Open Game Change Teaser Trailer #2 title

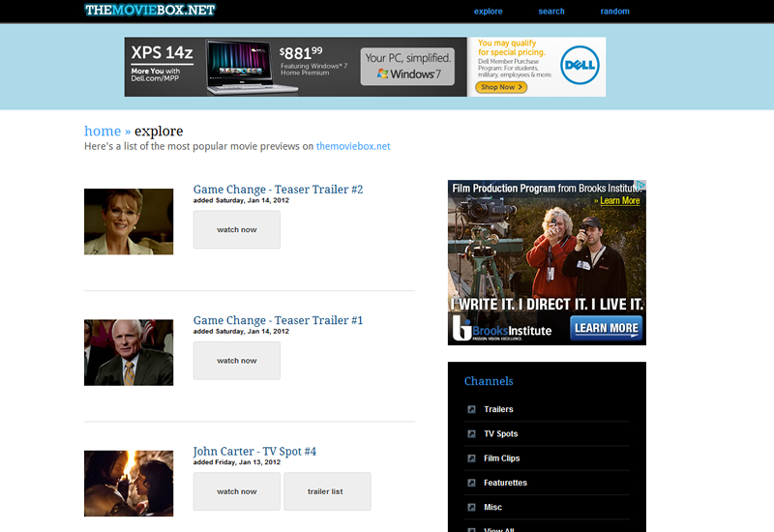[278, 190]
